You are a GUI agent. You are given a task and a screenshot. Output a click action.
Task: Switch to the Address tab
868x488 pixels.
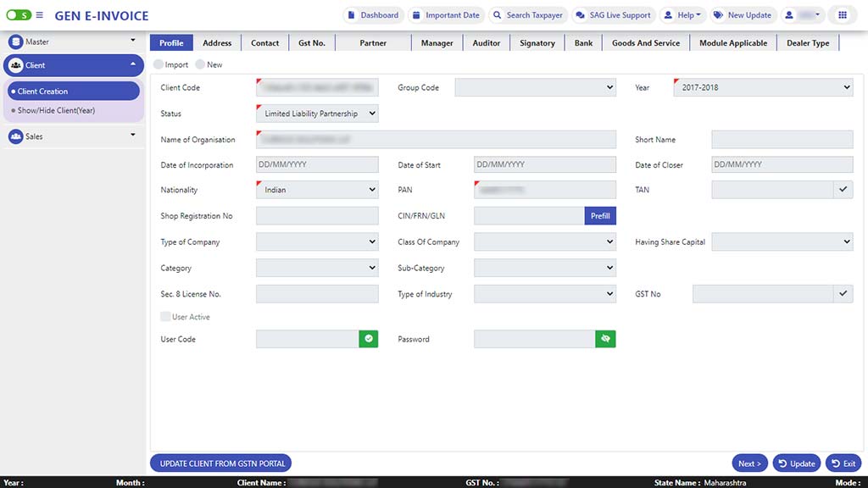[x=217, y=43]
